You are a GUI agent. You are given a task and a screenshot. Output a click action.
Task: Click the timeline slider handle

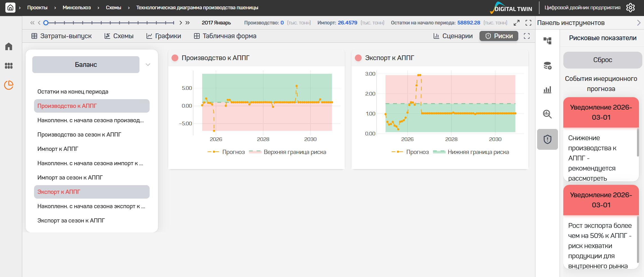[x=46, y=23]
